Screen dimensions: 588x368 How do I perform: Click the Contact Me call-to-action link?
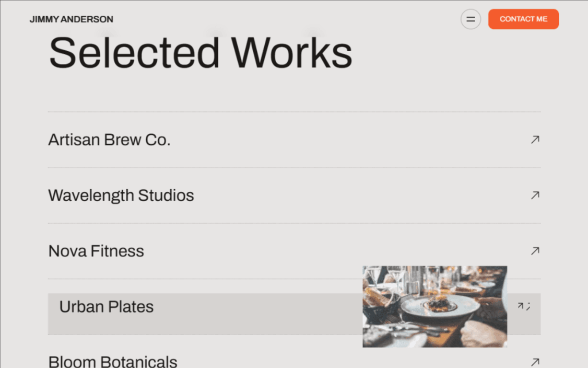tap(523, 19)
